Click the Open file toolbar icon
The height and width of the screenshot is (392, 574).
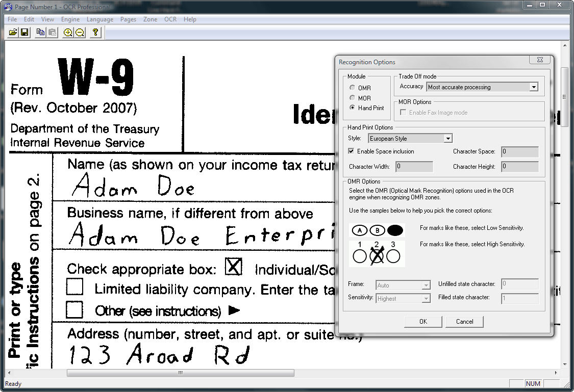13,33
